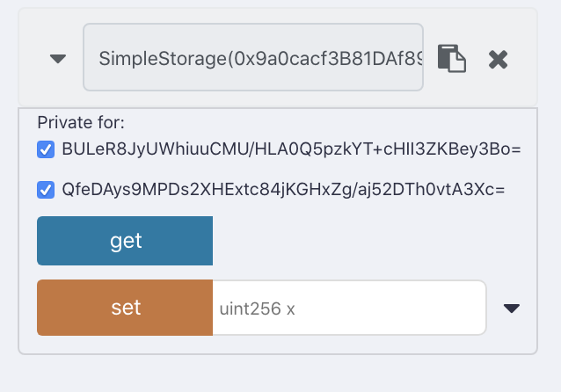Click the down arrow right of uint256 field

click(x=511, y=308)
